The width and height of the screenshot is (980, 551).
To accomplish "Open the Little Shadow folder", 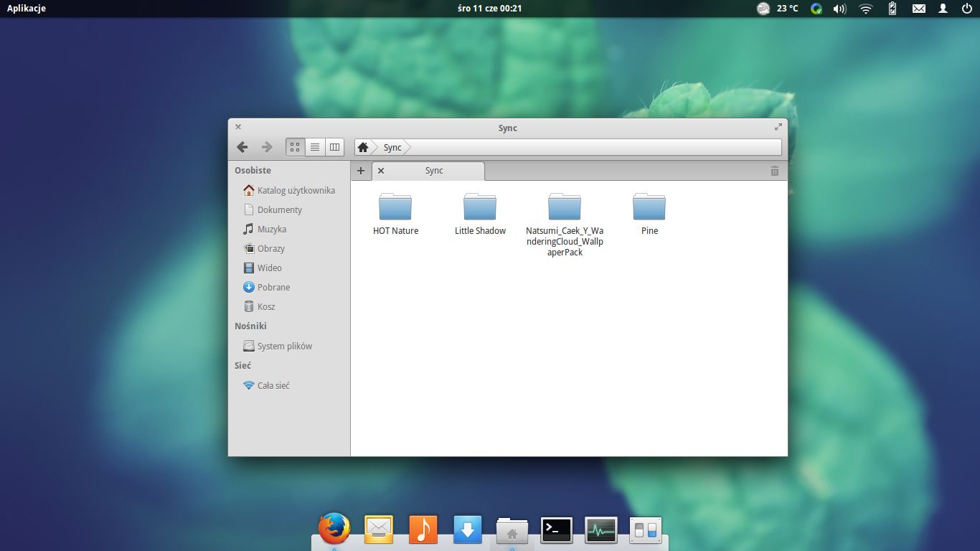I will (480, 207).
